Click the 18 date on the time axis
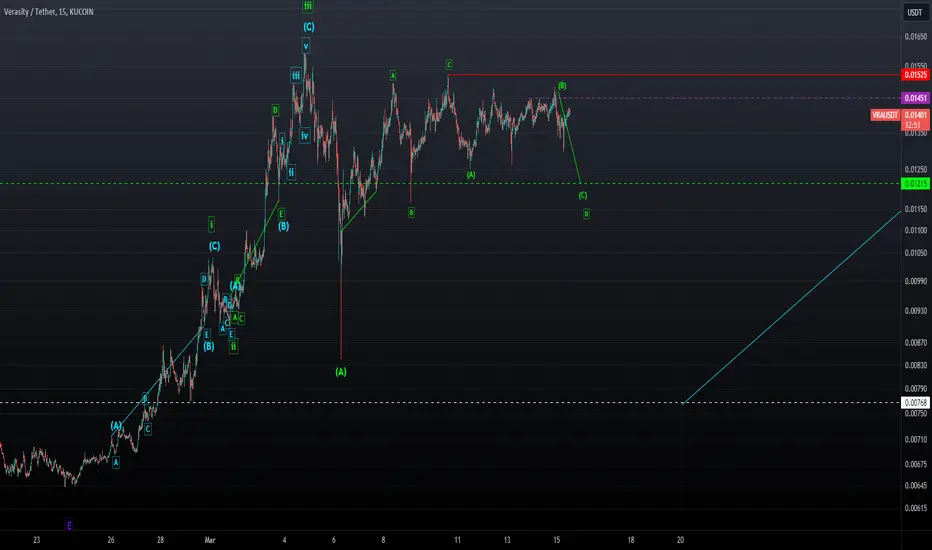This screenshot has height=550, width=932. coord(631,540)
